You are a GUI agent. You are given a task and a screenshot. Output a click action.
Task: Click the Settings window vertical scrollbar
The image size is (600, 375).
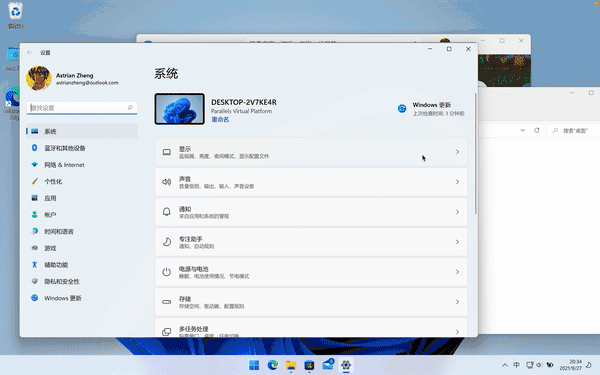476,153
